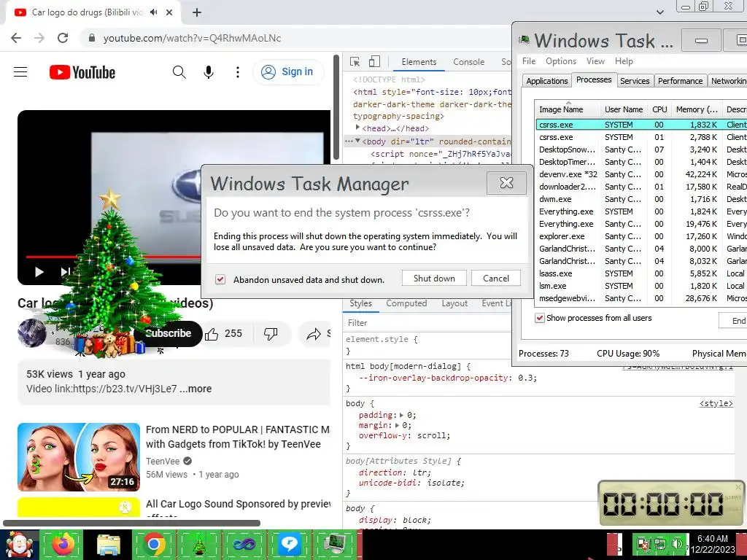Mute the tab using the speaker icon
Viewport: 747px width, 560px height.
pyautogui.click(x=153, y=12)
